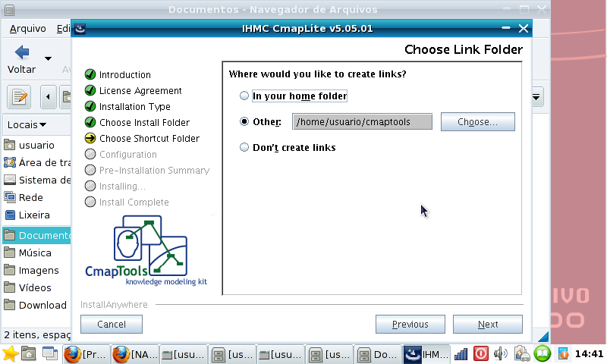Click the edit location pencil icon
The height and width of the screenshot is (364, 607).
click(x=19, y=97)
